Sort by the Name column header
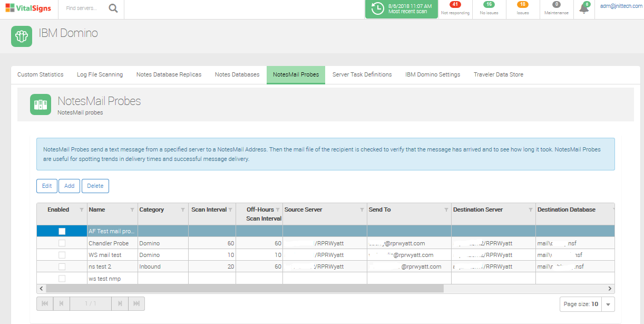This screenshot has width=644, height=324. pyautogui.click(x=97, y=209)
